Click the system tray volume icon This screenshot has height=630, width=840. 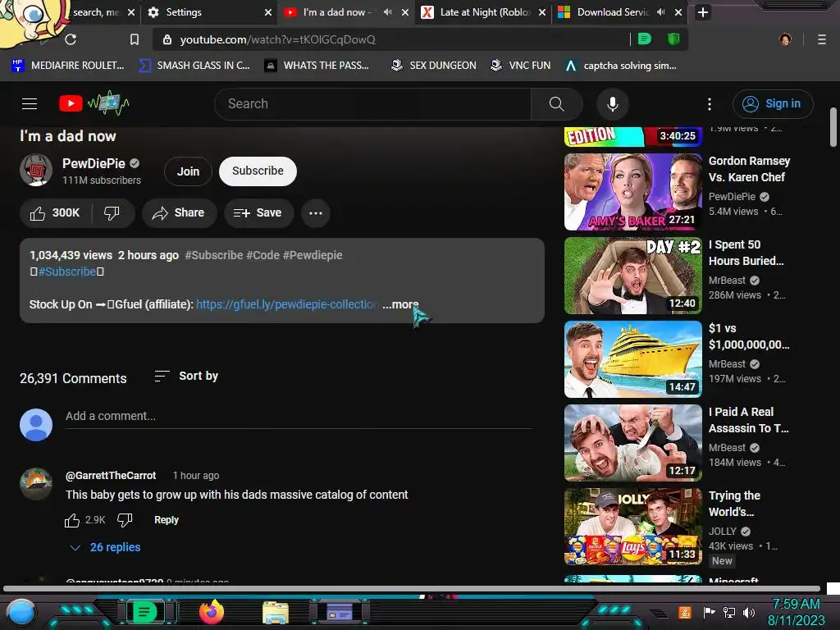pyautogui.click(x=748, y=612)
